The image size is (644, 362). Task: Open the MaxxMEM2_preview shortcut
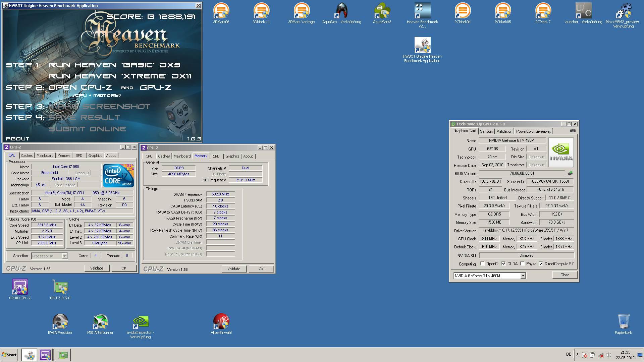click(624, 15)
